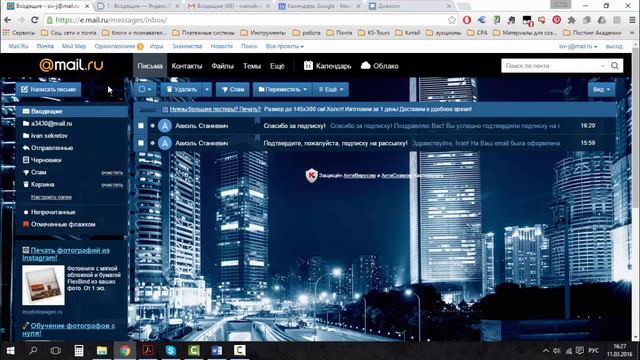Open the Входящие folder
Screen dimensions: 640x360
click(x=72, y=111)
